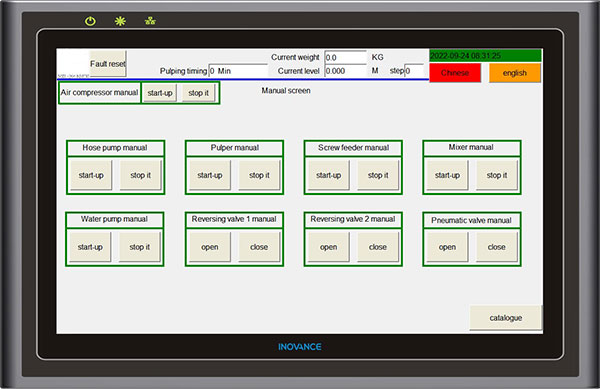Stop the mixer
Screen dimensions: 600x389
click(x=496, y=175)
